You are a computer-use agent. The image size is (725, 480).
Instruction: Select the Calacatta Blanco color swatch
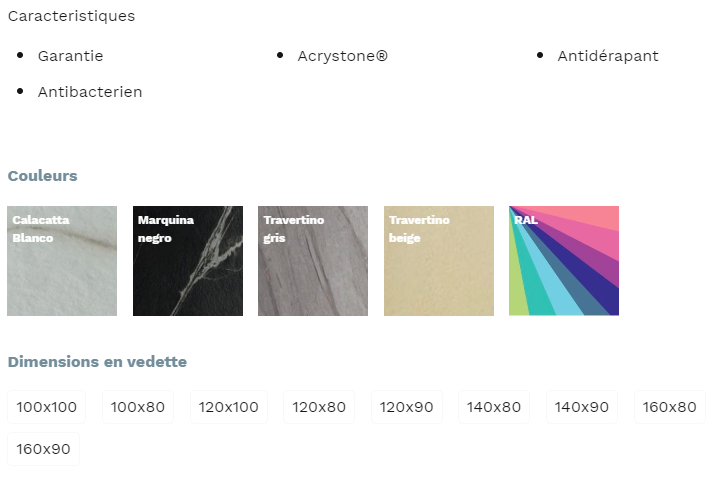62,261
